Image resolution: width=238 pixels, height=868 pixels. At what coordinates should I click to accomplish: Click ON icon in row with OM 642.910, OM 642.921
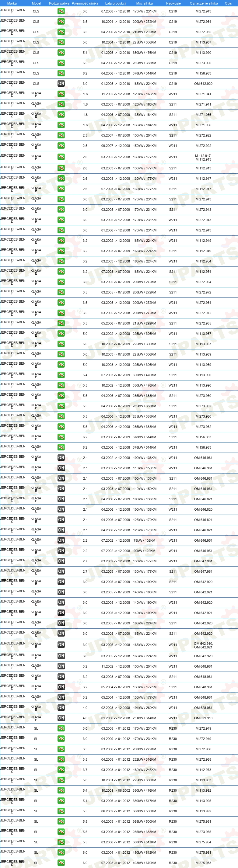click(x=61, y=644)
